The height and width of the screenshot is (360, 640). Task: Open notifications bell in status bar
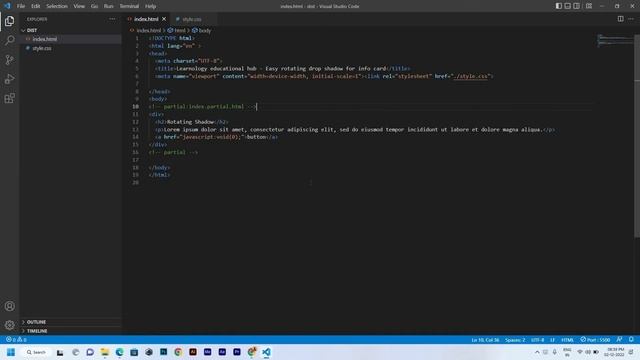(631, 340)
